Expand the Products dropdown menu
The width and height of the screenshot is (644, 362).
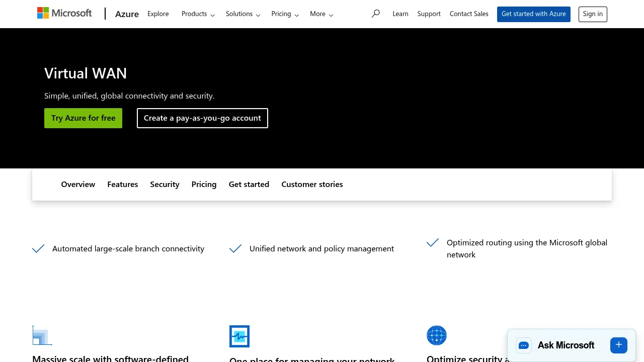tap(198, 14)
